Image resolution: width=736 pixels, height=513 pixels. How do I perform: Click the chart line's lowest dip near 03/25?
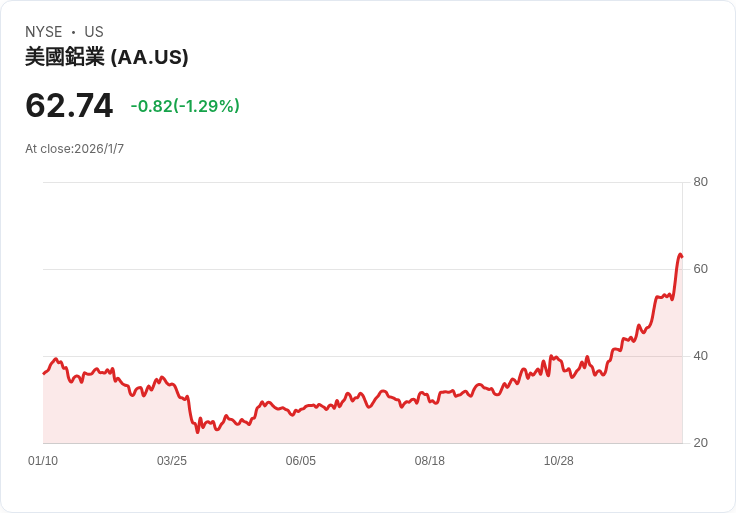tap(198, 431)
